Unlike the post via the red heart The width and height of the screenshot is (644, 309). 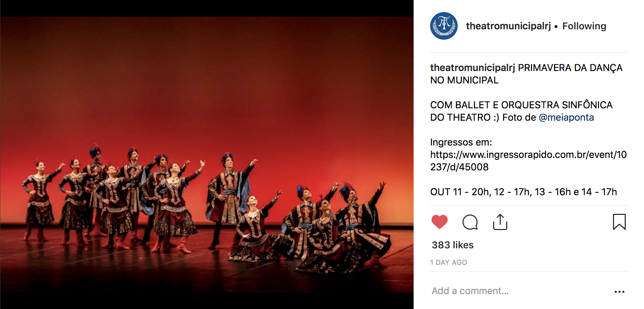point(439,222)
